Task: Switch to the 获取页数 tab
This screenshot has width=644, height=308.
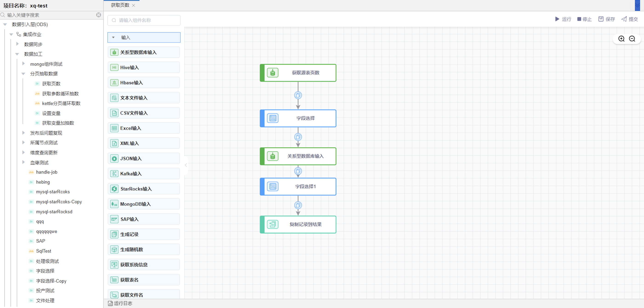Action: click(120, 5)
